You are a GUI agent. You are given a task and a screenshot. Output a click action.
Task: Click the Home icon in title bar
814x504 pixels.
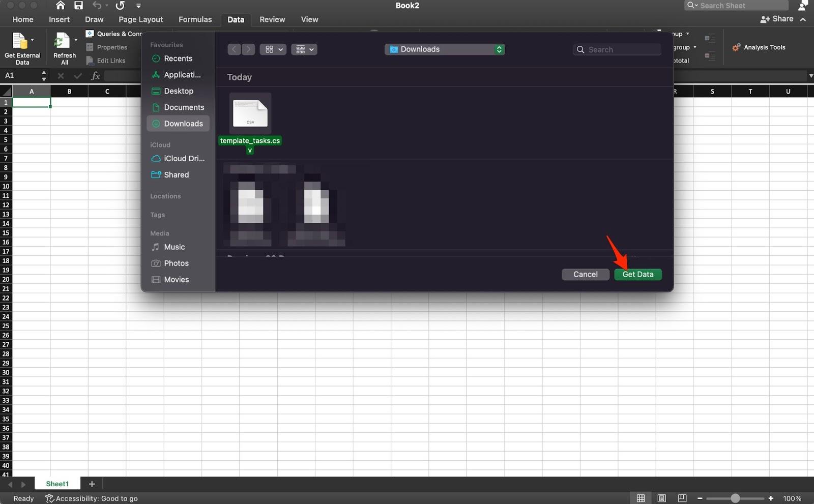click(60, 6)
